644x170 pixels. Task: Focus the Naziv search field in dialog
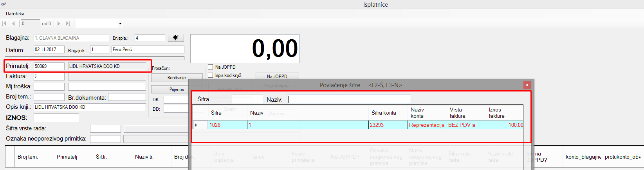[349, 99]
